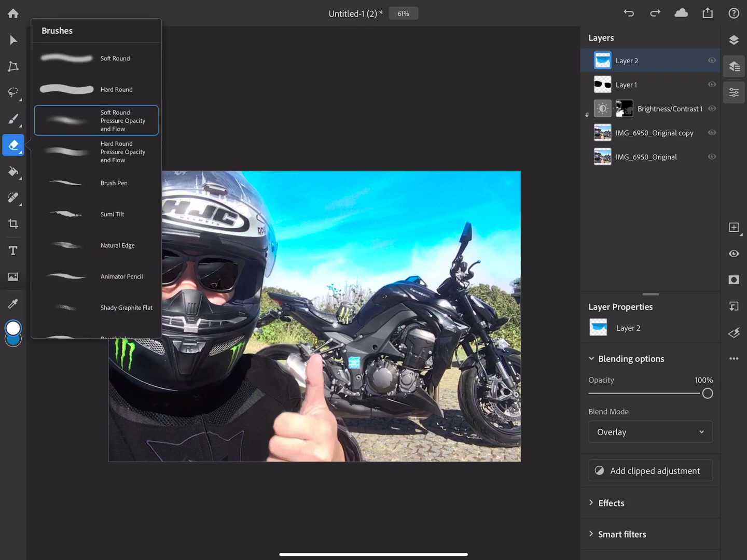This screenshot has width=747, height=560.
Task: Select the Spot Healing tool
Action: (13, 198)
